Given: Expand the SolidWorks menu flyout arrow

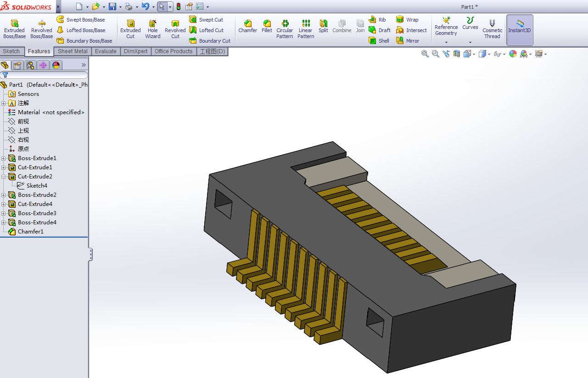Looking at the screenshot, I should click(58, 7).
